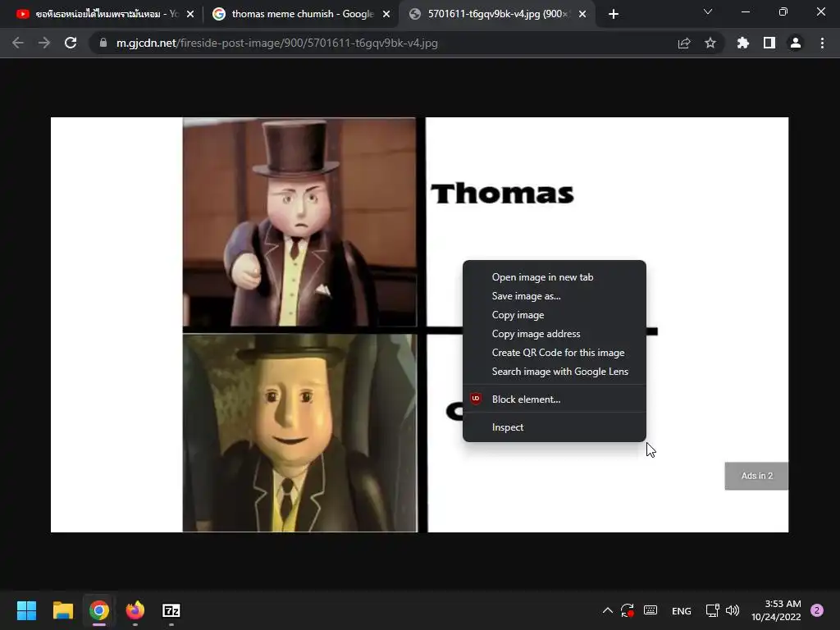This screenshot has width=840, height=630.
Task: Open network settings tray icon
Action: (712, 610)
